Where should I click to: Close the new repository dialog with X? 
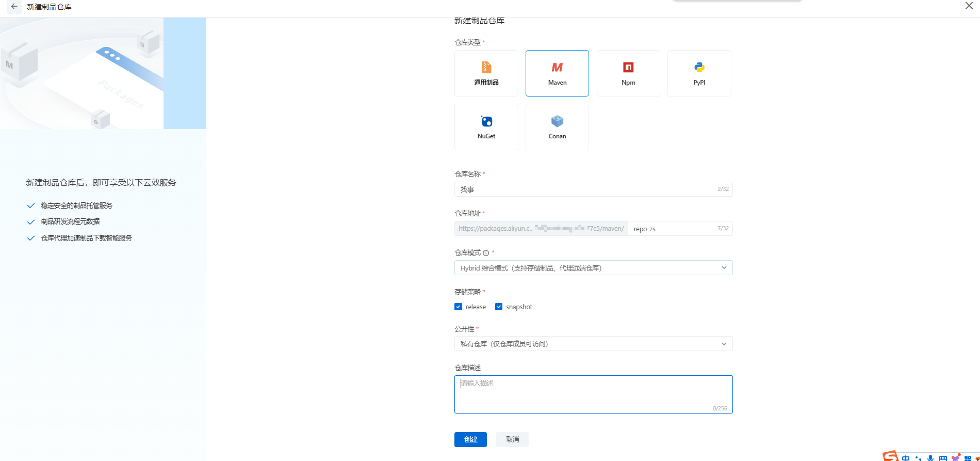tap(969, 6)
